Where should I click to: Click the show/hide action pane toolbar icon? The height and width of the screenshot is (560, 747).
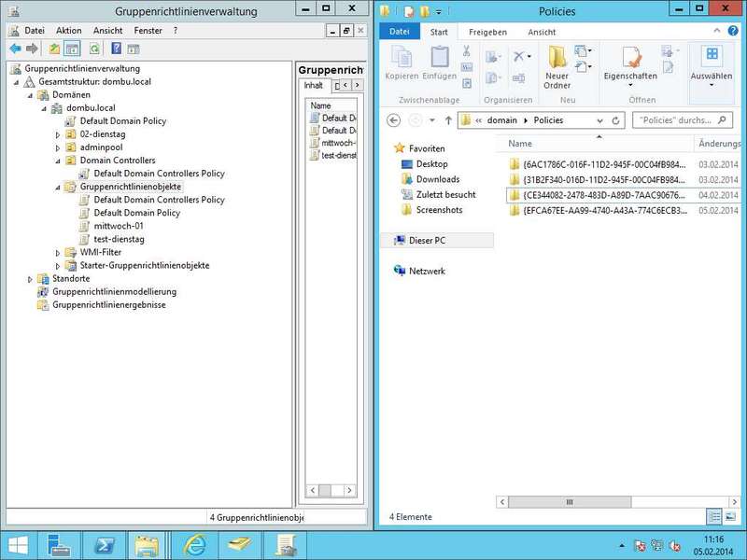tap(134, 49)
